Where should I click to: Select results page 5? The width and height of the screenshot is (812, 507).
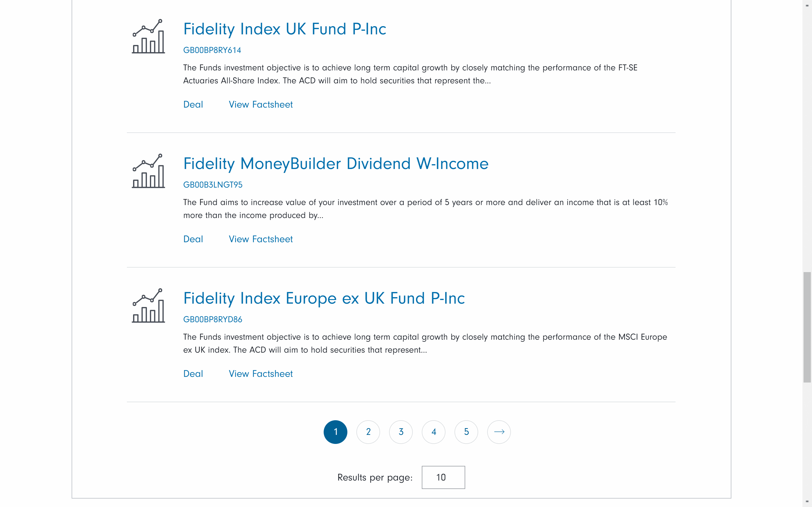(466, 432)
